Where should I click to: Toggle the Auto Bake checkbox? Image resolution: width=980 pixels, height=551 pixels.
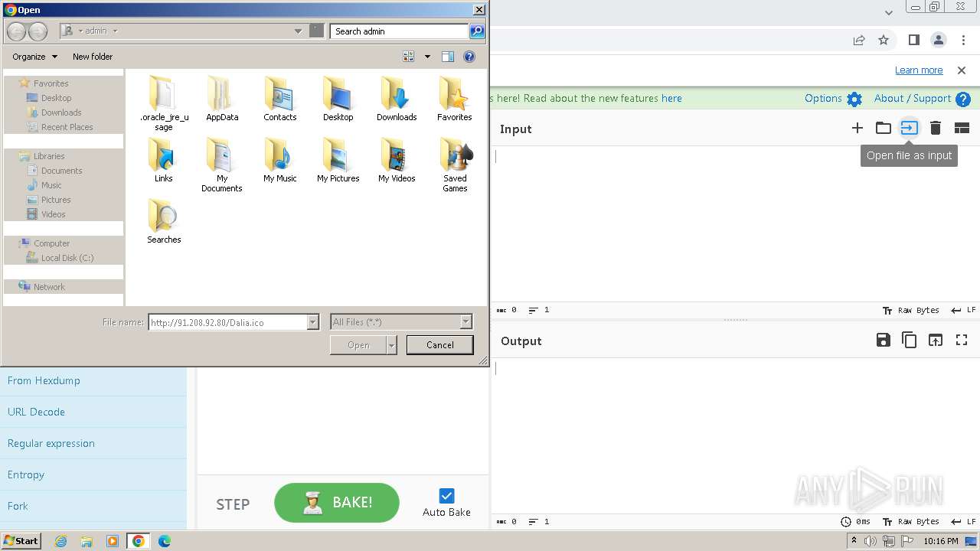click(x=446, y=496)
